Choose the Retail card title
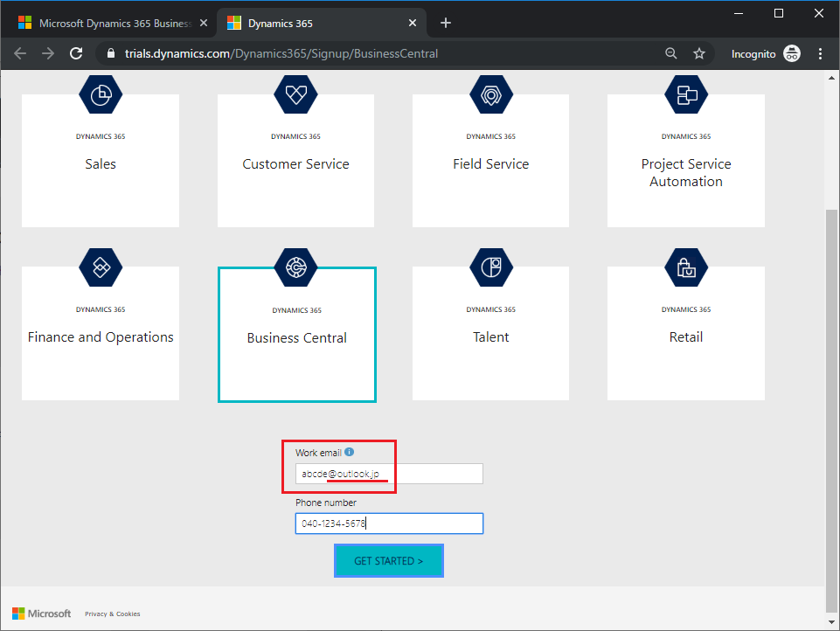The height and width of the screenshot is (631, 840). [686, 337]
